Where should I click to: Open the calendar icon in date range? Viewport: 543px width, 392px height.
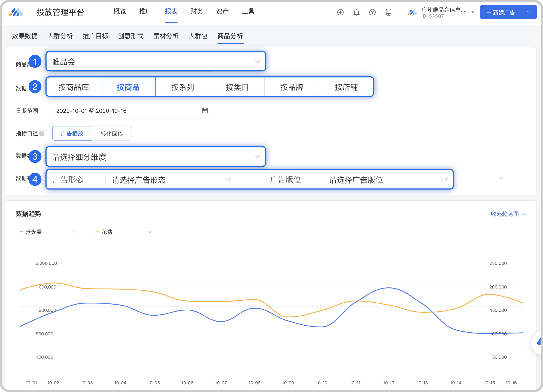205,110
